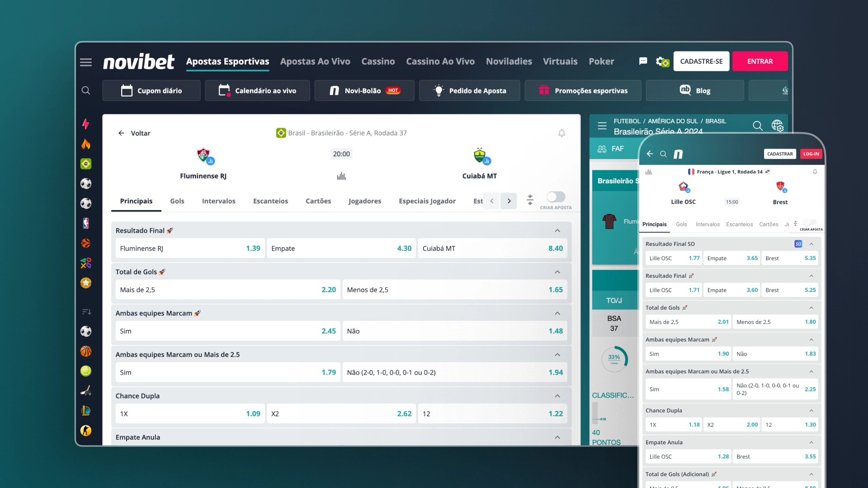
Task: Open the globe settings icon in Brasileirão widget
Action: [x=777, y=126]
